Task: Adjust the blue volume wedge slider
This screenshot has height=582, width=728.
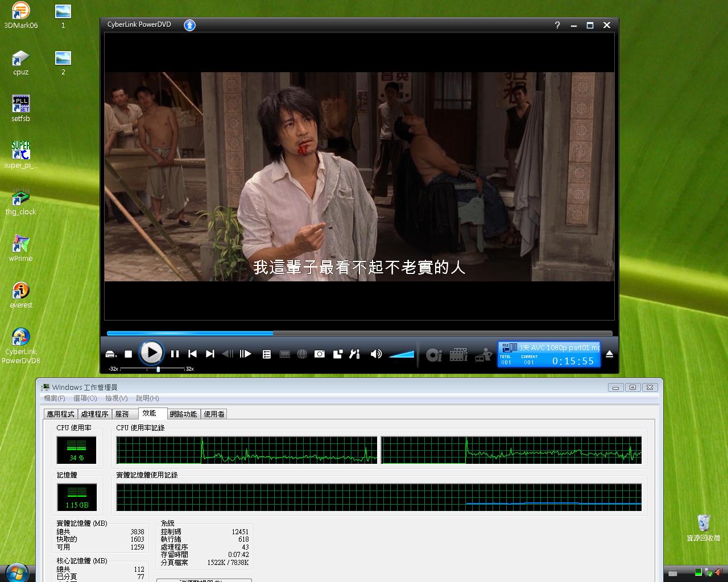Action: [402, 354]
